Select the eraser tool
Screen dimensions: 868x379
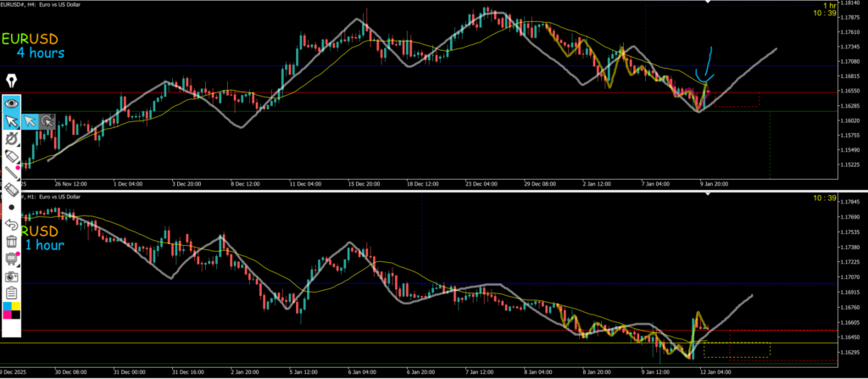pos(11,191)
